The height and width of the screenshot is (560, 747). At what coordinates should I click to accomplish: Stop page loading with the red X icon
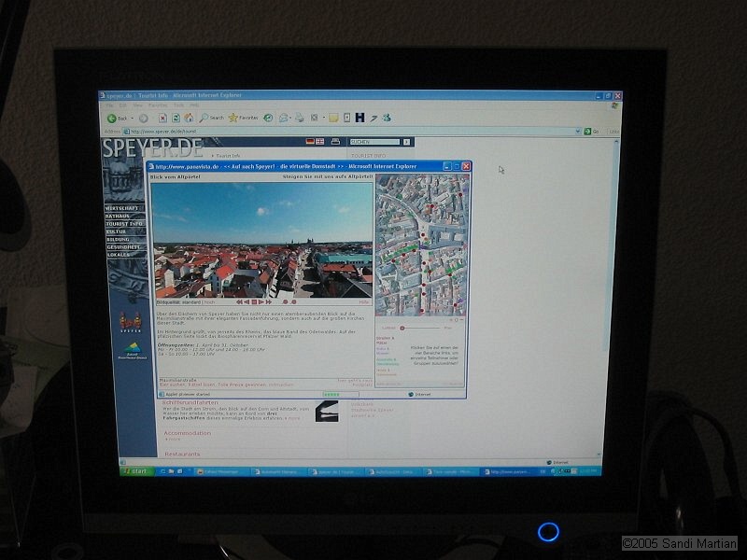tap(162, 118)
